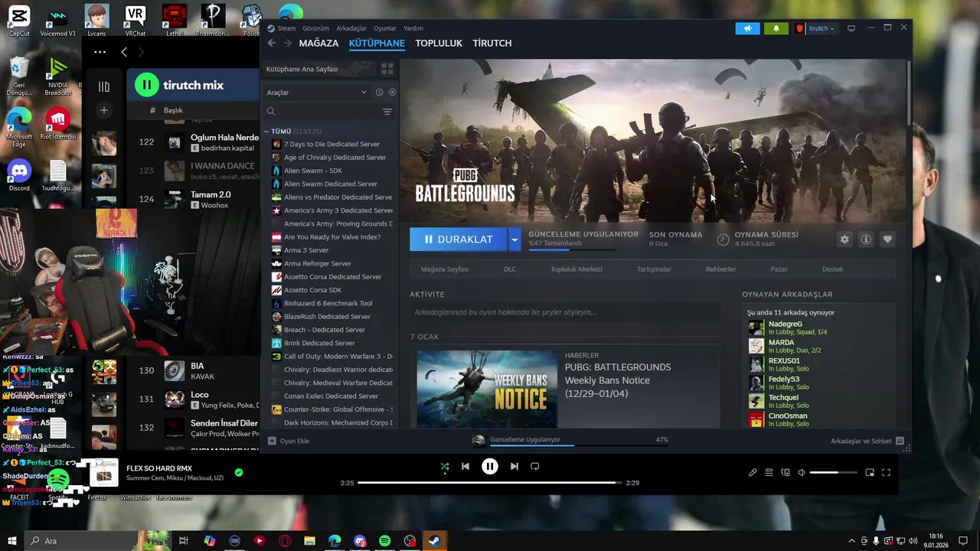Pause the tirutch mix playlist
Image resolution: width=980 pixels, height=551 pixels.
click(146, 85)
